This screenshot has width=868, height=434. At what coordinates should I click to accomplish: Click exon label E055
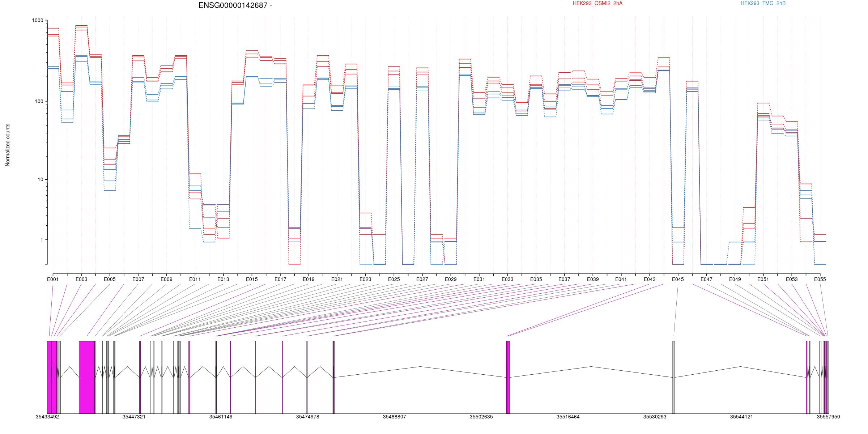(x=820, y=279)
